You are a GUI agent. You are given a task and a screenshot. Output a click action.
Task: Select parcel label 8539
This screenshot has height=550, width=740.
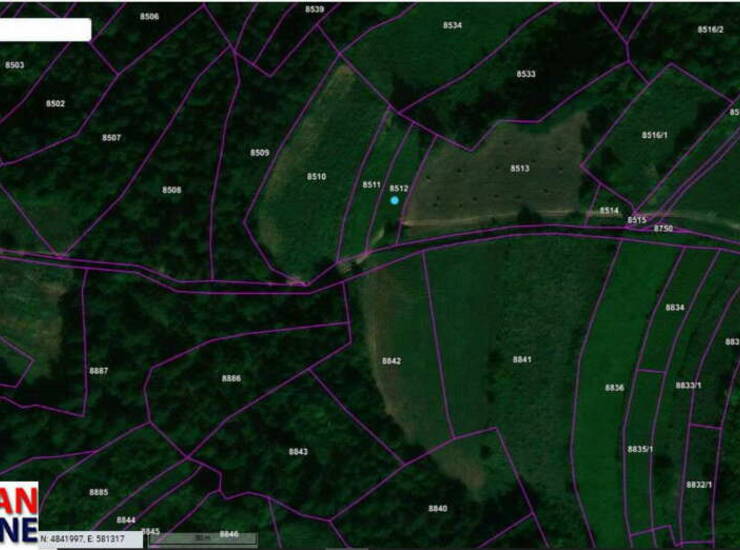[x=314, y=9]
